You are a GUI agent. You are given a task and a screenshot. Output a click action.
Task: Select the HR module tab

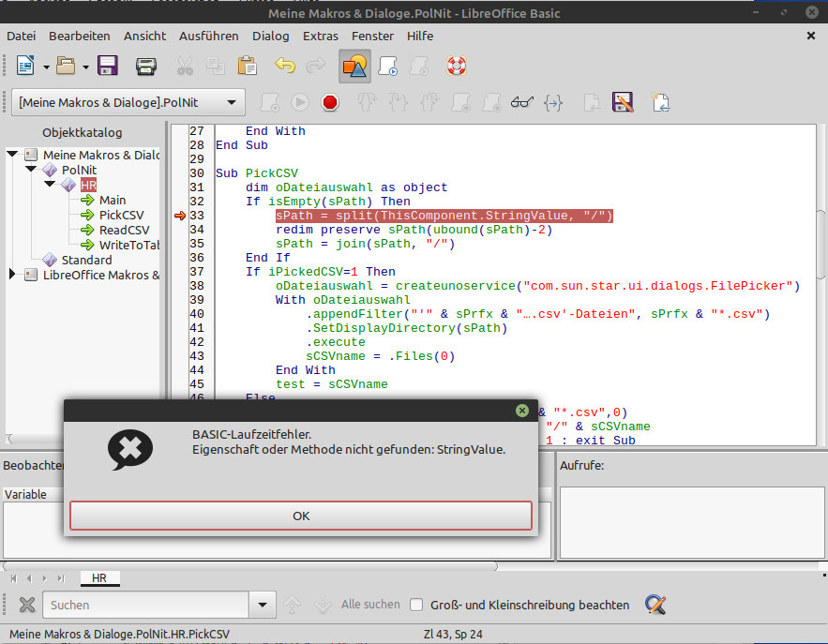click(99, 578)
